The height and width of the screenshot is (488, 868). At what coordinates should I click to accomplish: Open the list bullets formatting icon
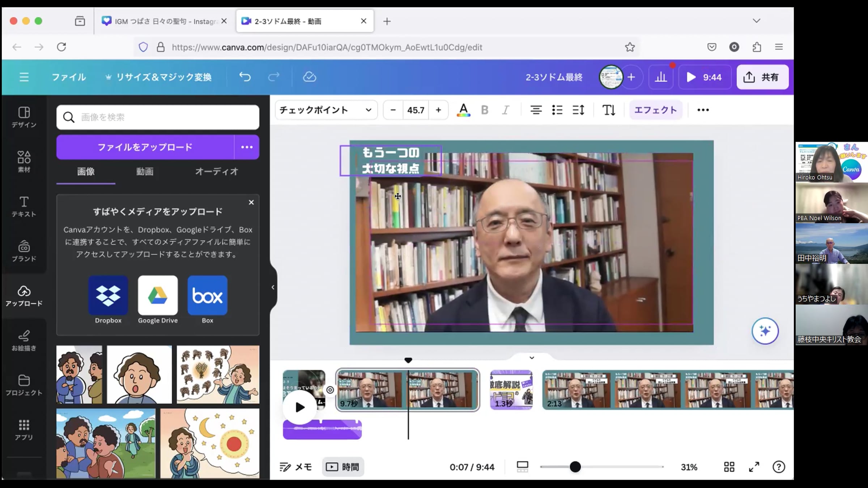pyautogui.click(x=557, y=110)
